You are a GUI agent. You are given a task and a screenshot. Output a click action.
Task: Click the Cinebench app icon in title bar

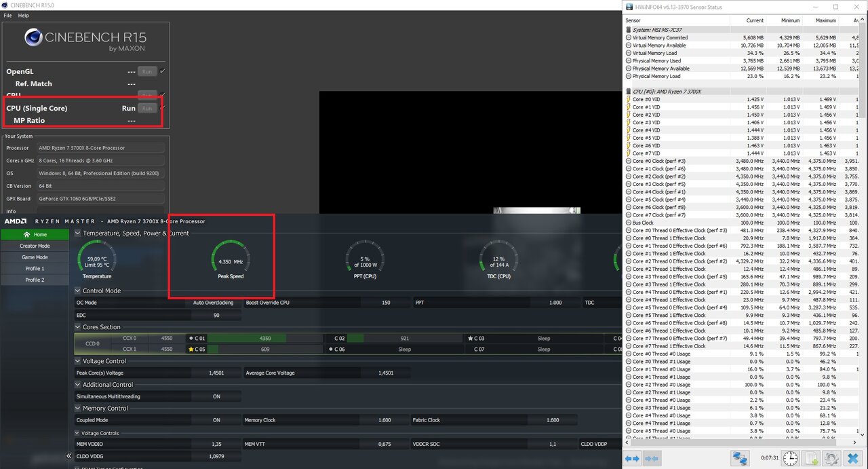pos(5,5)
